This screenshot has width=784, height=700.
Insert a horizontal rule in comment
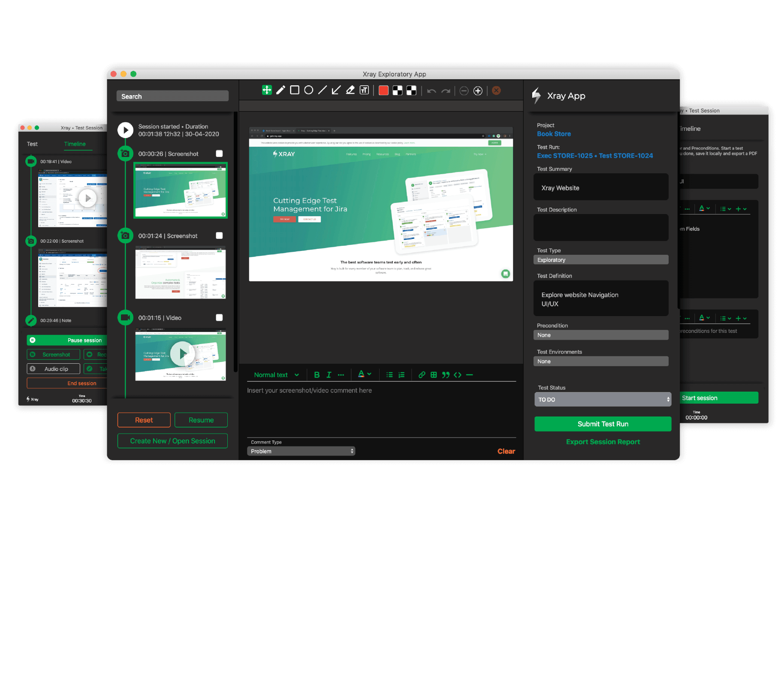(x=470, y=375)
